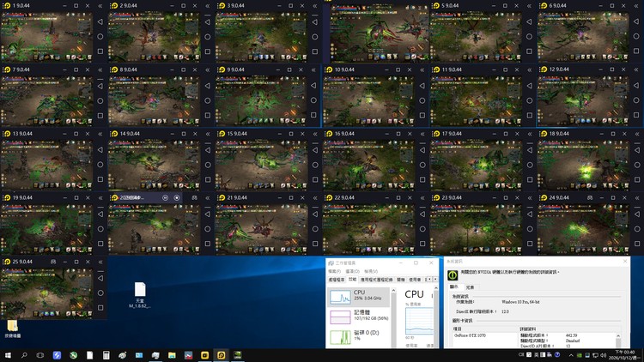Tap the recent-apps square in emulator window 8
This screenshot has width=644, height=362.
click(208, 115)
